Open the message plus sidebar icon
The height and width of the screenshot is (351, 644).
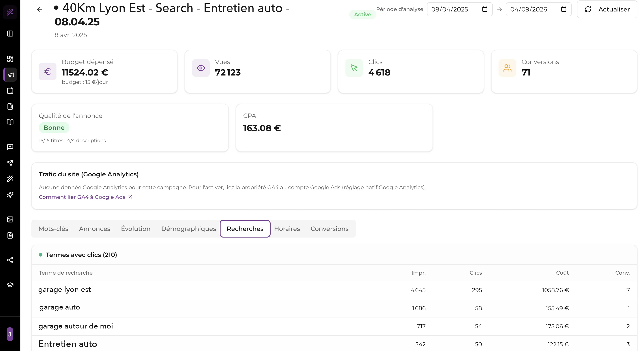tap(10, 147)
